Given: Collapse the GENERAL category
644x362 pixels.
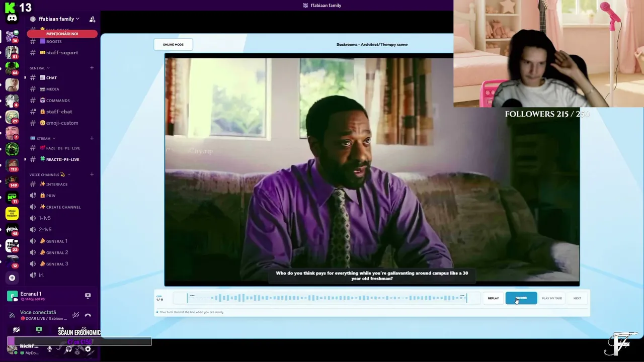Looking at the screenshot, I should [39, 68].
